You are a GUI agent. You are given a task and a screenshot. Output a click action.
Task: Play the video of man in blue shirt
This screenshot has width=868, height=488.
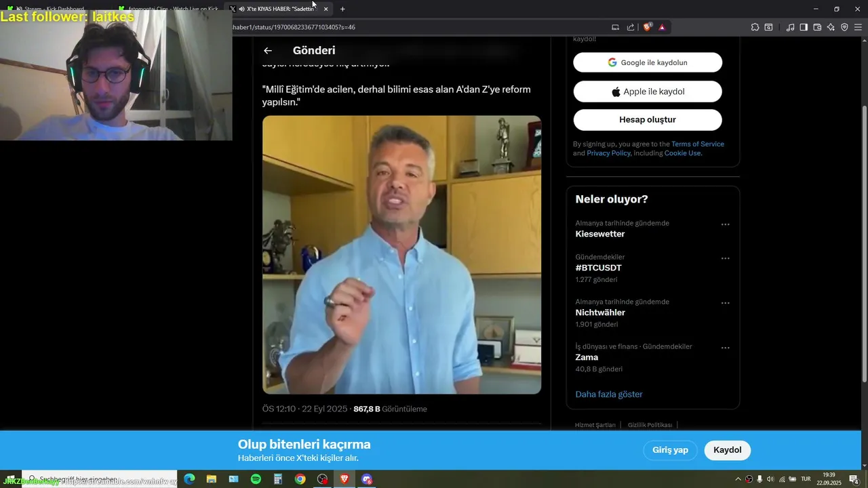pyautogui.click(x=401, y=255)
